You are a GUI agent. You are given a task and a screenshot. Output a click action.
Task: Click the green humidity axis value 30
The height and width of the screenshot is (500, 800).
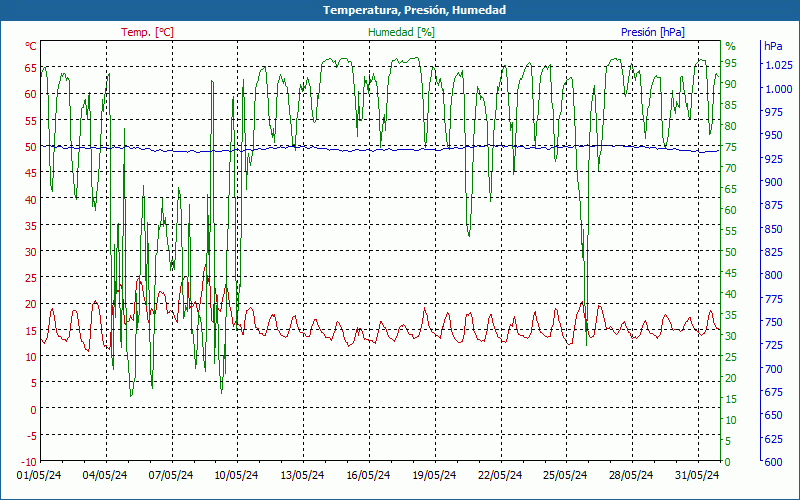pos(731,336)
